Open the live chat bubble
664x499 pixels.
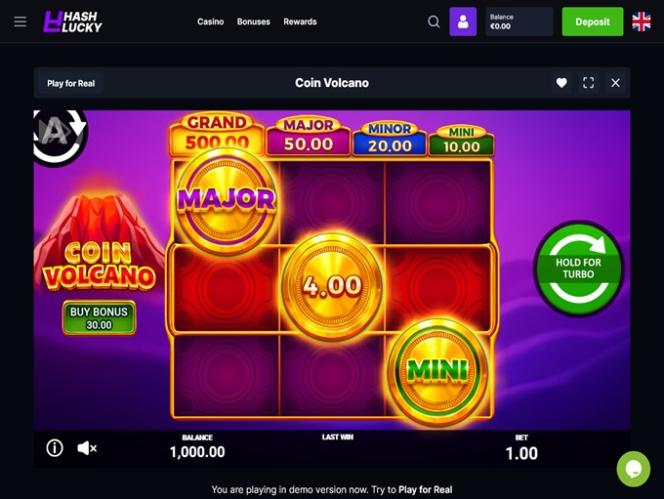click(x=634, y=469)
